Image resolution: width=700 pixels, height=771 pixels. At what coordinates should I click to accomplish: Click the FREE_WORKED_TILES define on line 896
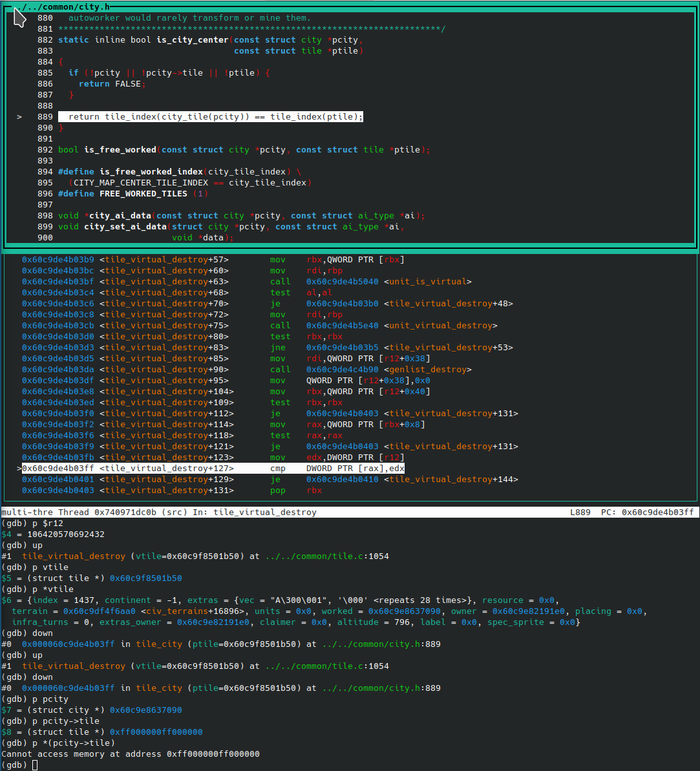(153, 194)
